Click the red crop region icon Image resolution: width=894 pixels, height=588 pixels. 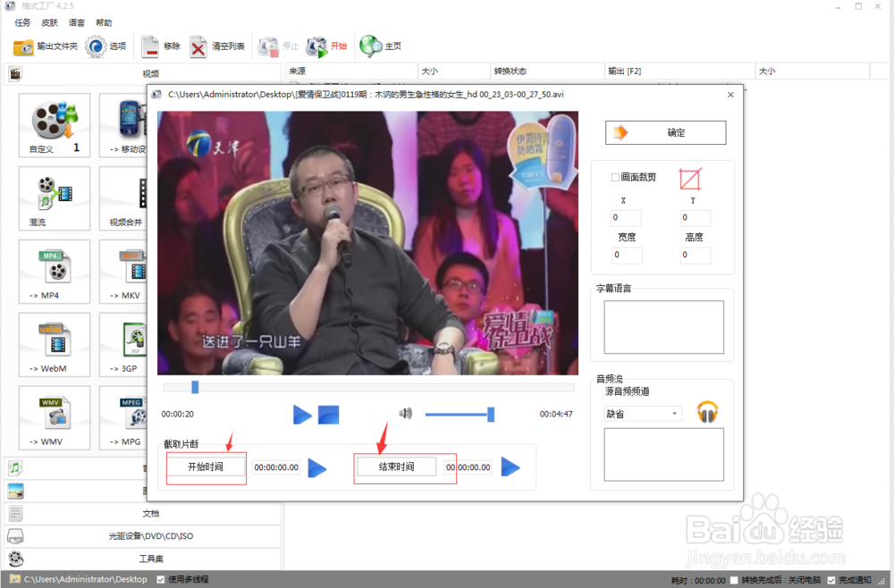690,179
